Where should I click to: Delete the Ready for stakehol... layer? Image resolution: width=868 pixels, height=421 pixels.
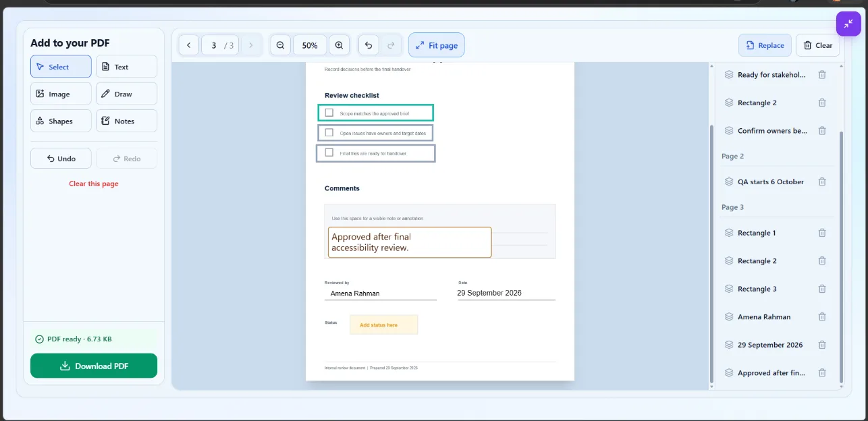click(x=822, y=75)
